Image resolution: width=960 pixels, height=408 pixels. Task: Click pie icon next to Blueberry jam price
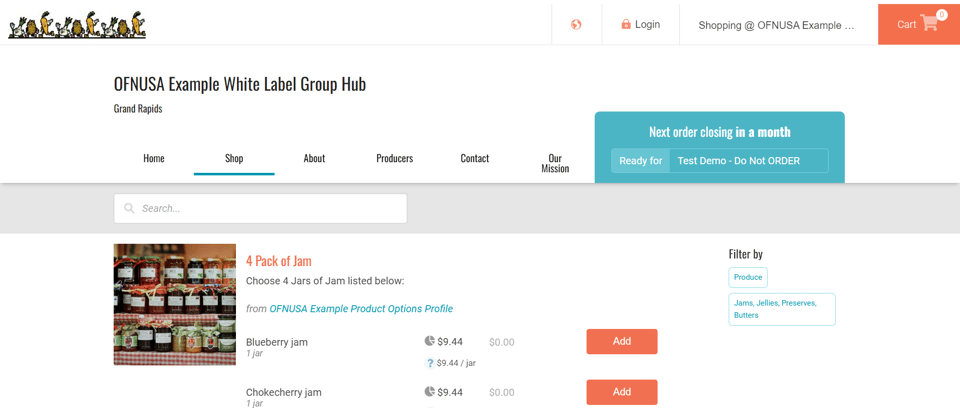click(430, 341)
